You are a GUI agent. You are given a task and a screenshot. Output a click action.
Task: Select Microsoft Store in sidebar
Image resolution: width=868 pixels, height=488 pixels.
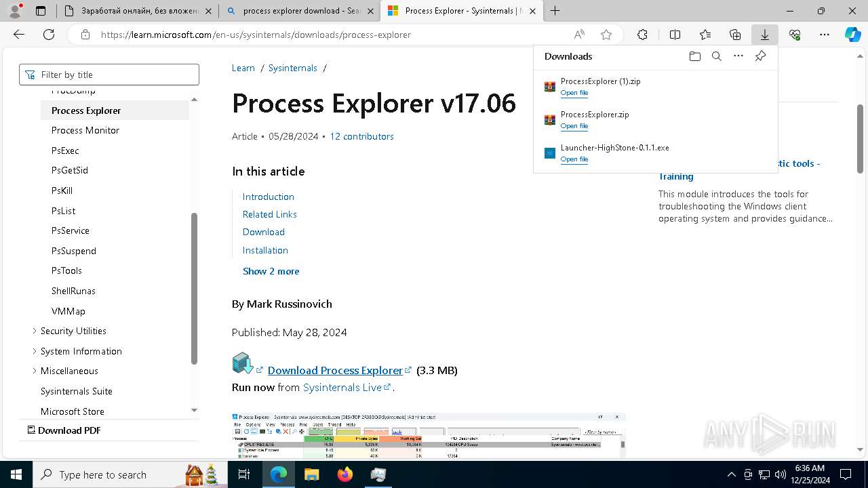[x=73, y=411]
